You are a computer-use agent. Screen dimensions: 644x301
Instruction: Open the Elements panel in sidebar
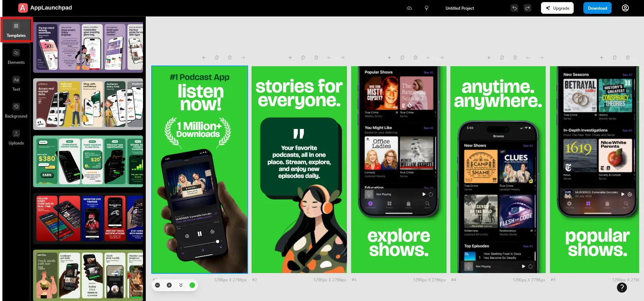pos(16,57)
